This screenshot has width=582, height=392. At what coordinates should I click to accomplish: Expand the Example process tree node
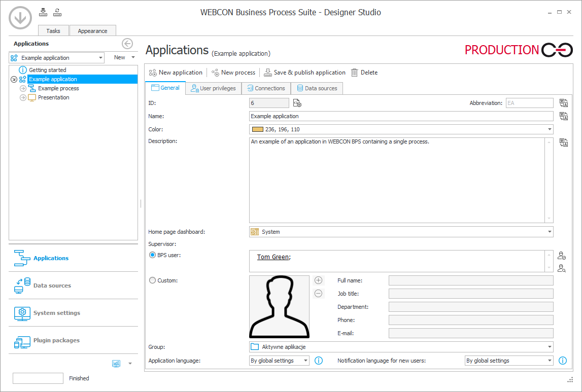(x=23, y=88)
